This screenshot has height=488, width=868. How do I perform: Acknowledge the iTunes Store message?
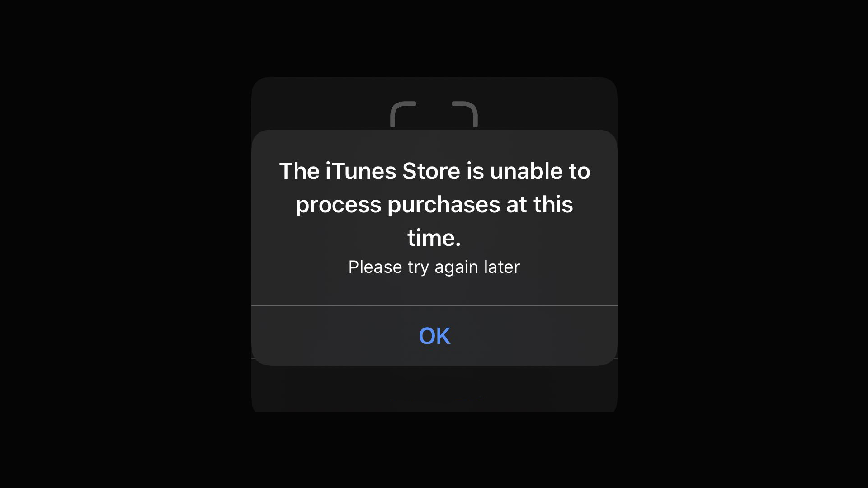click(x=434, y=335)
